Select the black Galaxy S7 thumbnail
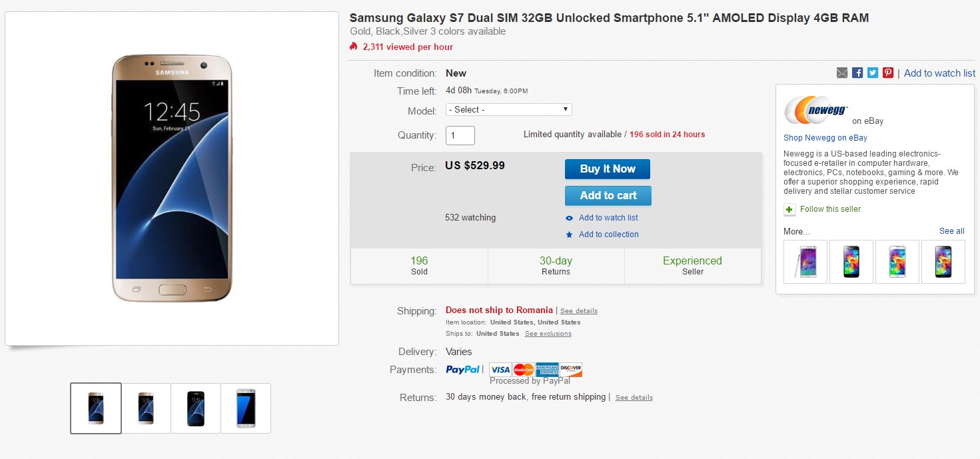Image resolution: width=980 pixels, height=459 pixels. coord(196,408)
